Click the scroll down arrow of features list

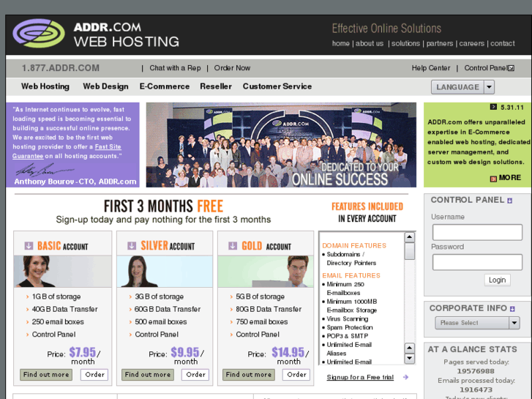tap(410, 358)
